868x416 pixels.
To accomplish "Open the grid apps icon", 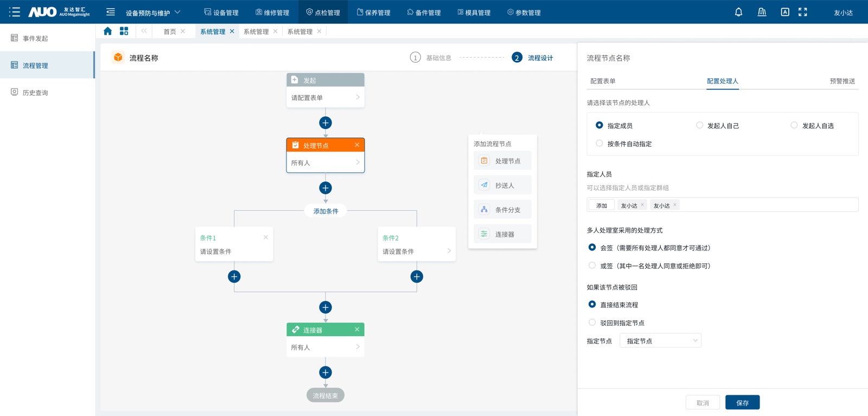I will [x=124, y=31].
